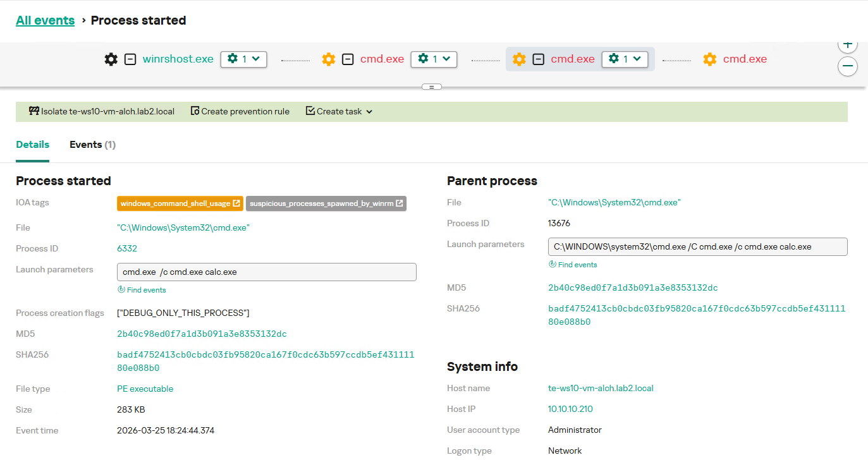Viewport: 868px width, 460px height.
Task: Click the Create prevention rule icon
Action: click(195, 111)
